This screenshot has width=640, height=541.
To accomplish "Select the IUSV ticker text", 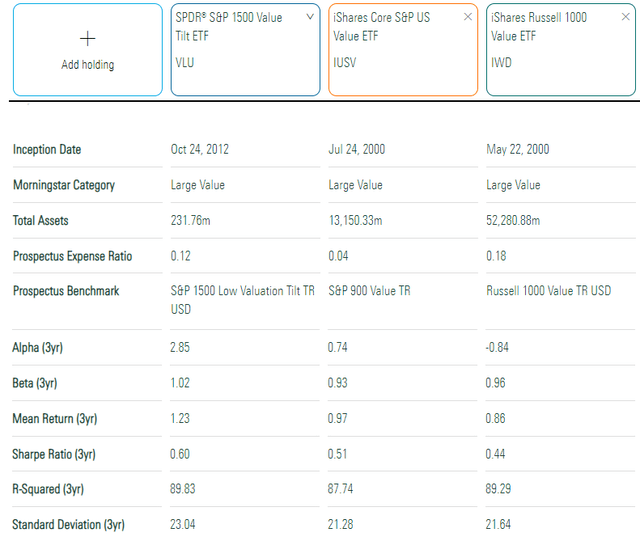I will tap(344, 62).
